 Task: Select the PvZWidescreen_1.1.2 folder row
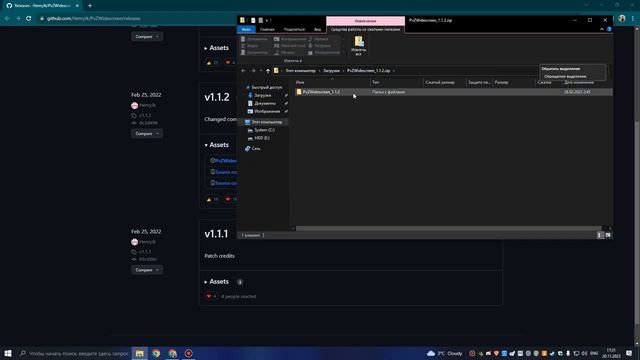(453, 92)
